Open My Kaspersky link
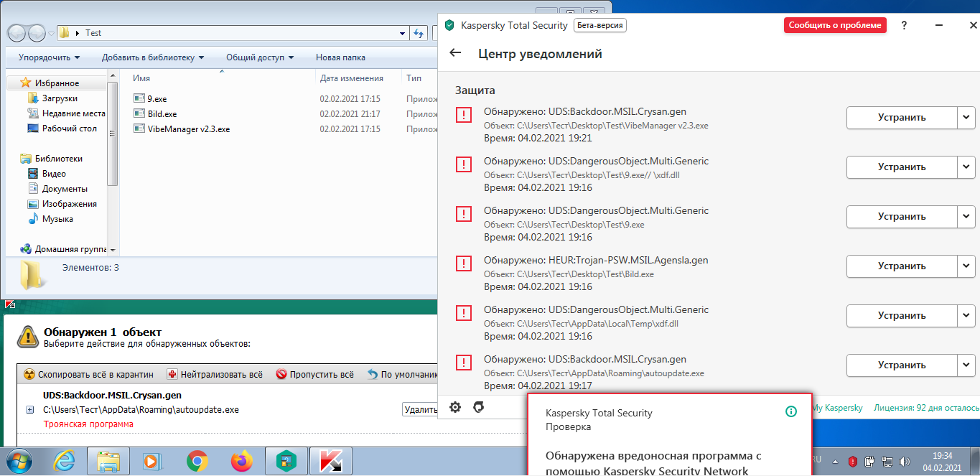This screenshot has height=476, width=980. 838,408
